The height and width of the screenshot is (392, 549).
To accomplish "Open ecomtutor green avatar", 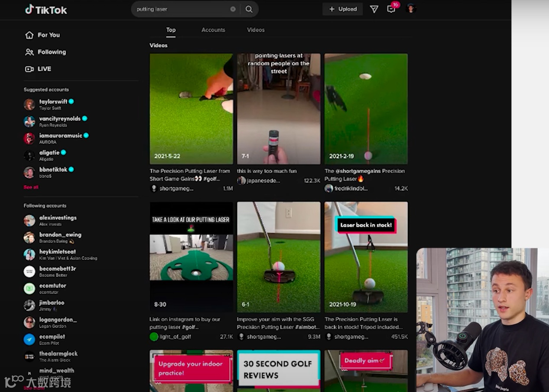I will (x=29, y=288).
